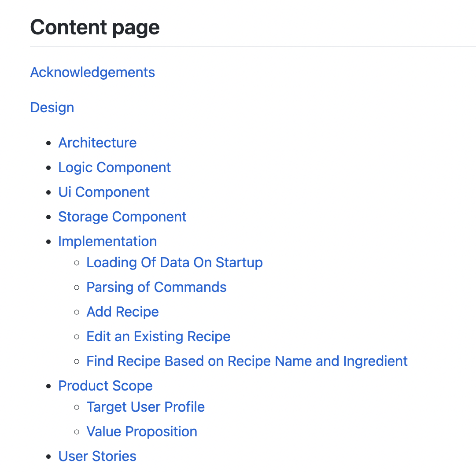Go to Product Scope section
This screenshot has height=472, width=476.
coord(105,386)
